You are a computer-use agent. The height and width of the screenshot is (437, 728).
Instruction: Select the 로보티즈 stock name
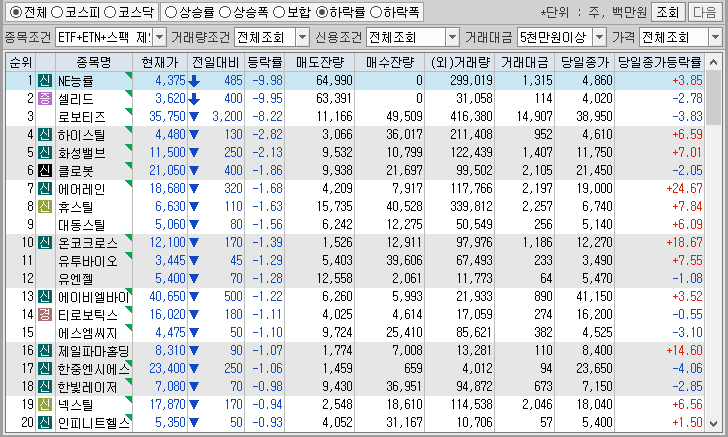[x=81, y=117]
